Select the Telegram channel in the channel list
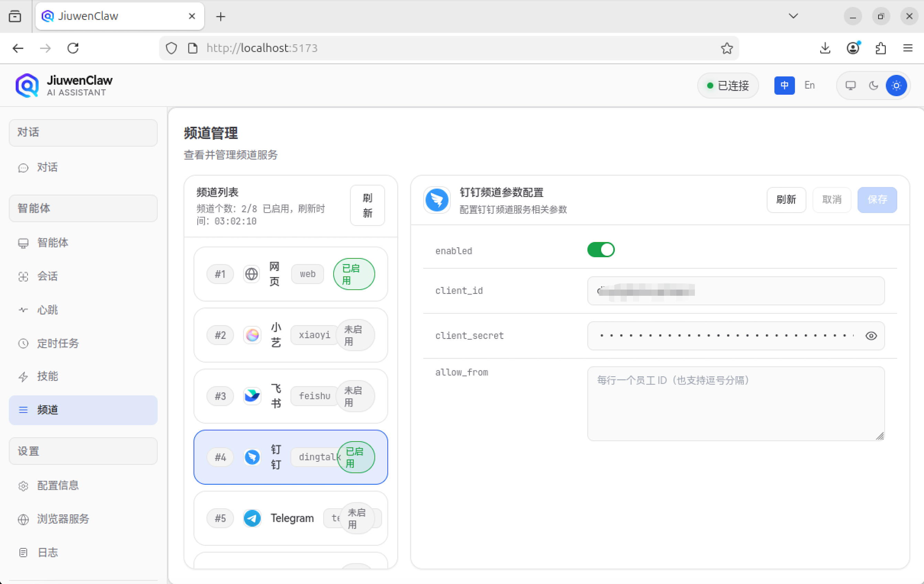Viewport: 924px width, 584px height. [290, 518]
